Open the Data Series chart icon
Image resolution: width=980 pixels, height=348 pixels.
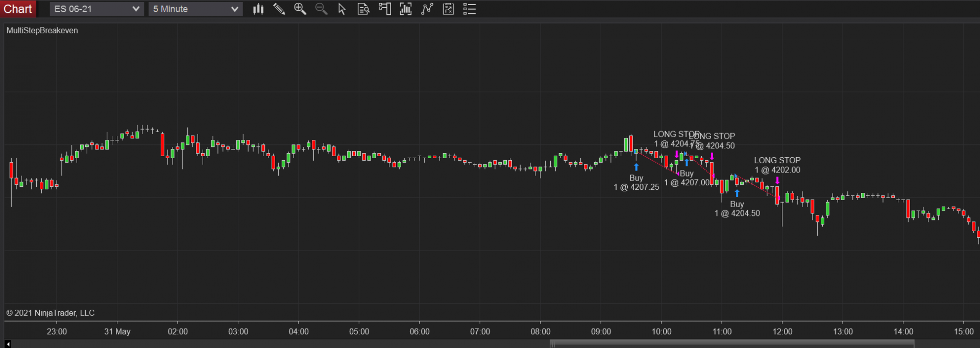pyautogui.click(x=406, y=9)
